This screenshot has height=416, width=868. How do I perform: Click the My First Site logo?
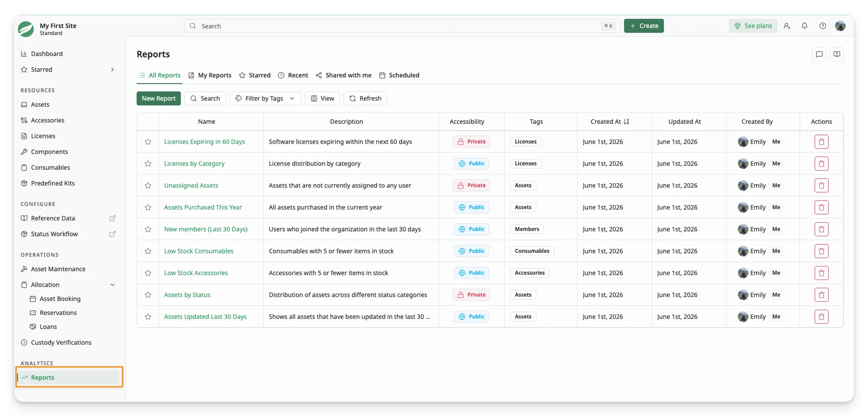coord(26,29)
